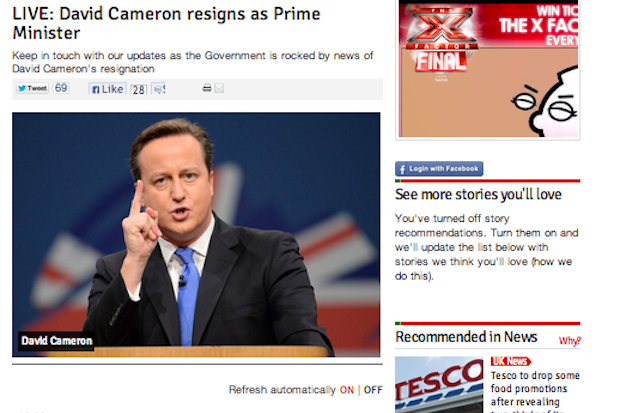The image size is (620, 413).
Task: Click Login with Facebook button
Action: point(439,169)
